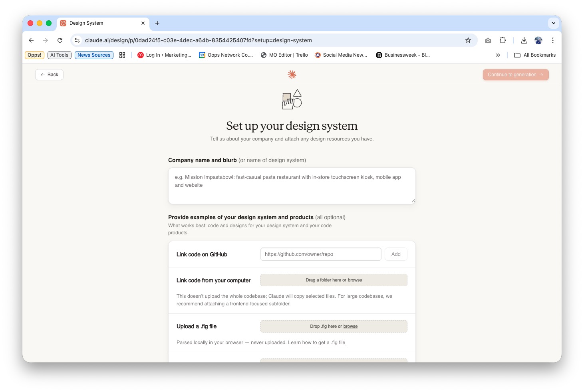Open the bookmarks apps grid icon
The height and width of the screenshot is (392, 584).
point(122,55)
